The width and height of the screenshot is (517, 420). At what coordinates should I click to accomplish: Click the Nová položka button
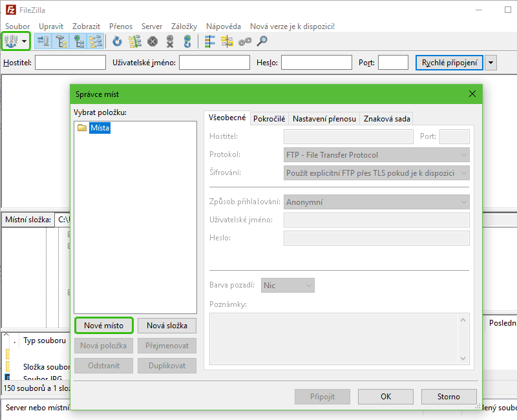pos(103,346)
